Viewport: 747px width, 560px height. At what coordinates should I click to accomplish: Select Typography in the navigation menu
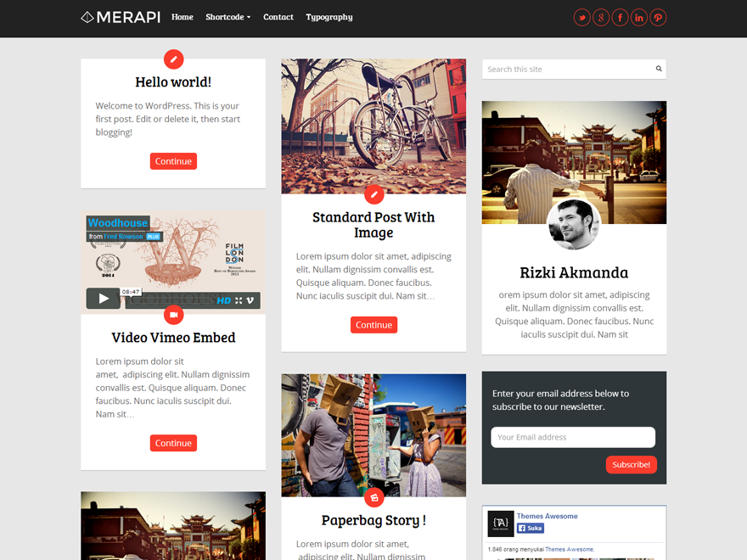point(329,16)
